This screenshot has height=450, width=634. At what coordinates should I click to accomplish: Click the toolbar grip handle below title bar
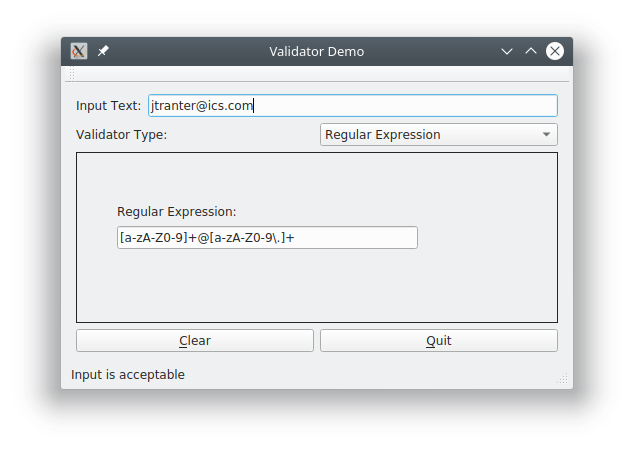pyautogui.click(x=71, y=75)
